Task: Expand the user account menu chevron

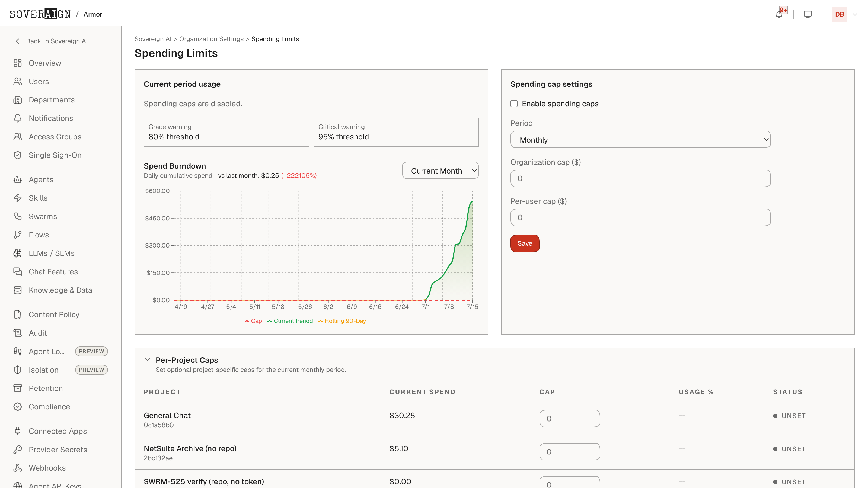Action: (x=855, y=14)
